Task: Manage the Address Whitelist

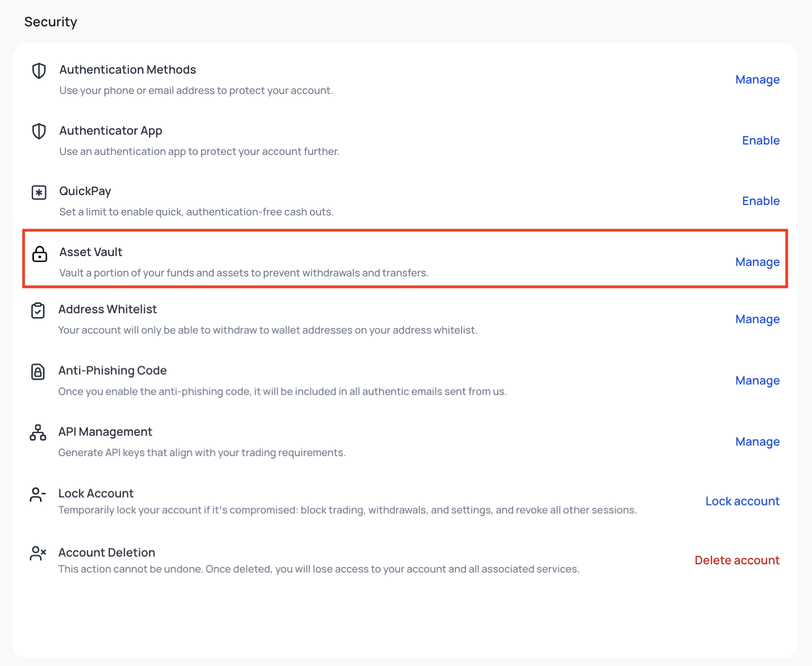Action: [758, 319]
